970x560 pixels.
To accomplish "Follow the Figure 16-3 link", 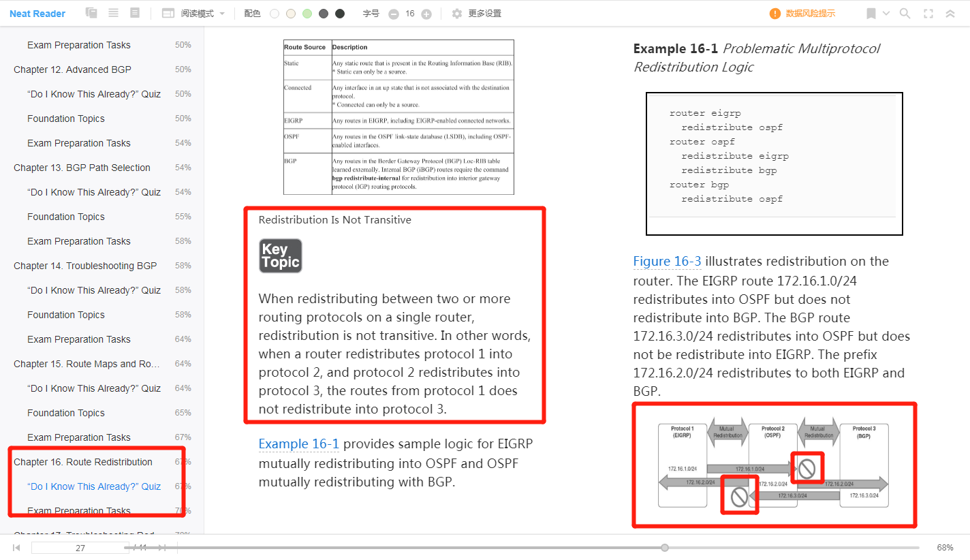I will point(667,262).
